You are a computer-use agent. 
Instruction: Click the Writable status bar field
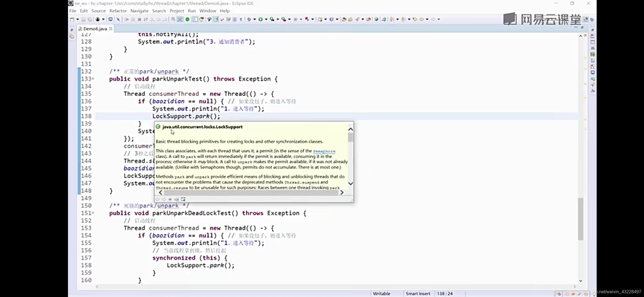382,294
